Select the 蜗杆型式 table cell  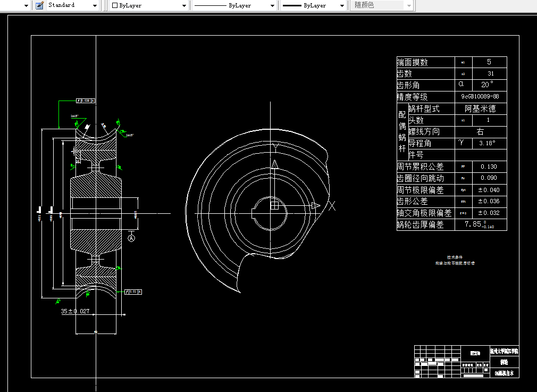tap(431, 109)
